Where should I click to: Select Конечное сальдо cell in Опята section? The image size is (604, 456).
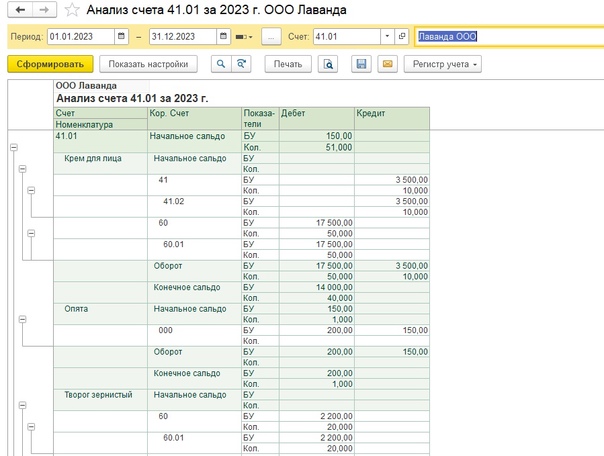[195, 379]
